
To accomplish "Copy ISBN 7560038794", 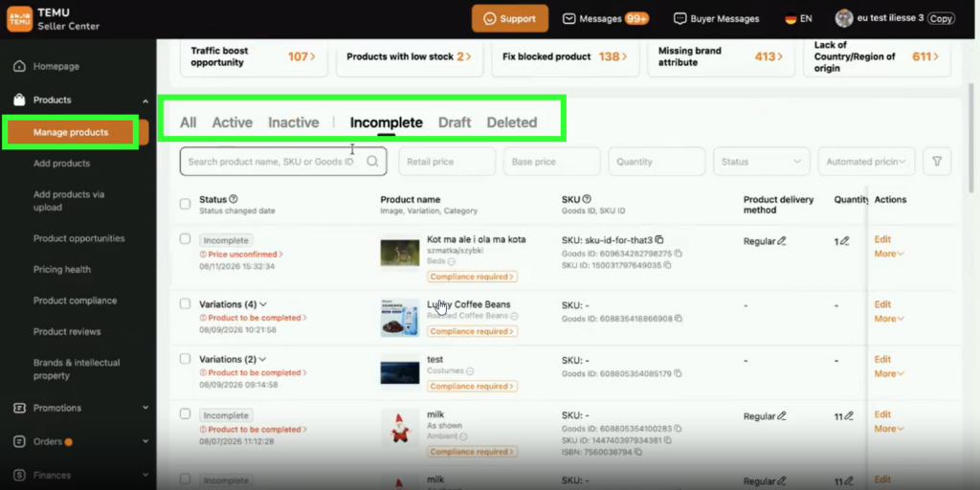I will point(637,452).
